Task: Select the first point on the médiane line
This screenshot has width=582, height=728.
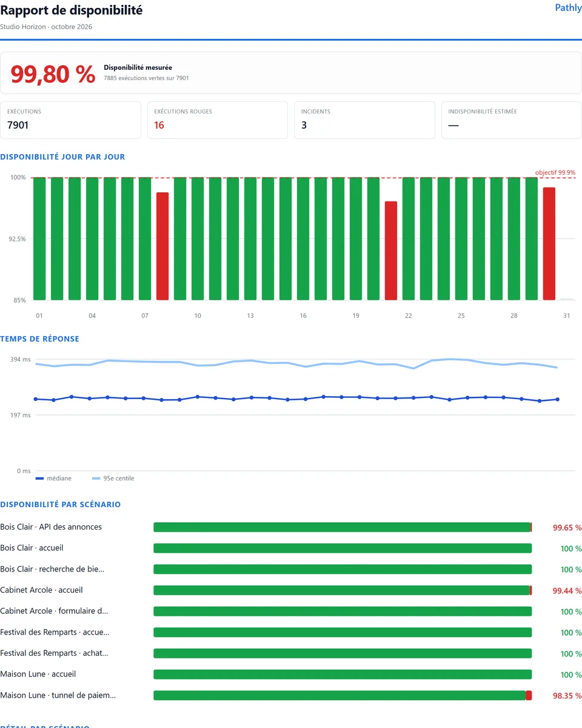Action: click(36, 399)
